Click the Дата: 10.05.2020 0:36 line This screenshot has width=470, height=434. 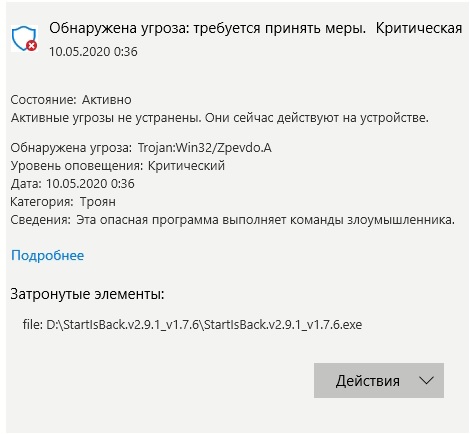73,184
